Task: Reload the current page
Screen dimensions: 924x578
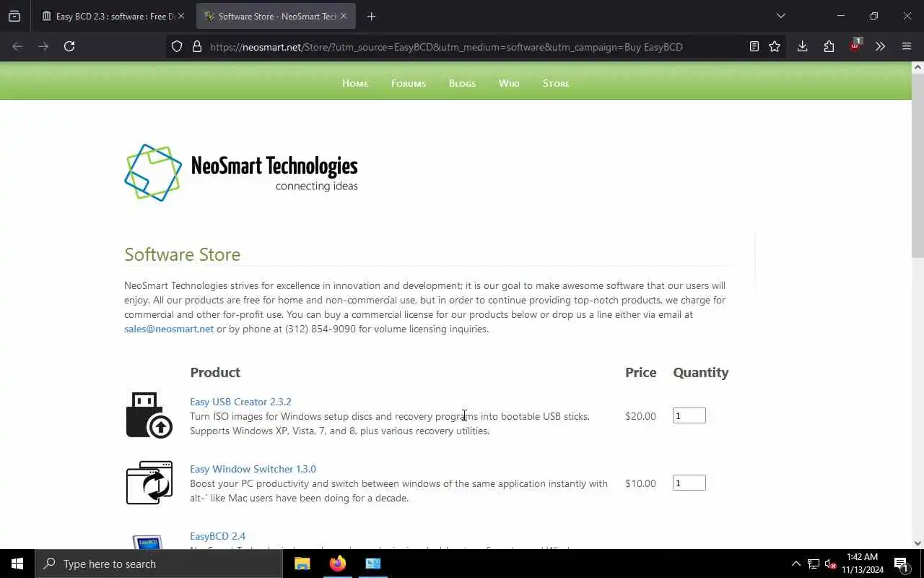Action: tap(69, 46)
